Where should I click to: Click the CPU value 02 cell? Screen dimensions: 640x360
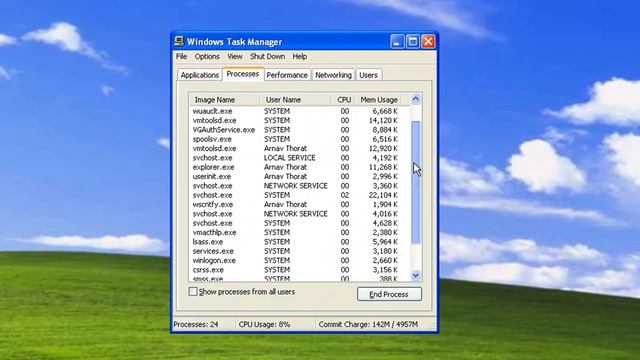(x=345, y=195)
